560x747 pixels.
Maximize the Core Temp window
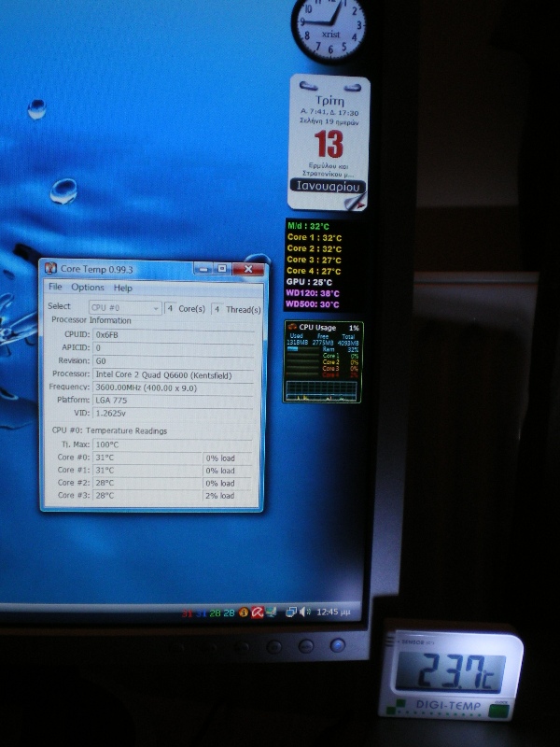tap(222, 269)
